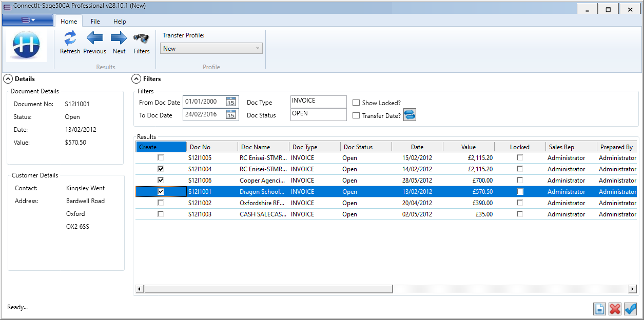The width and height of the screenshot is (644, 320).
Task: Enable the Show Locked checkbox
Action: point(356,103)
